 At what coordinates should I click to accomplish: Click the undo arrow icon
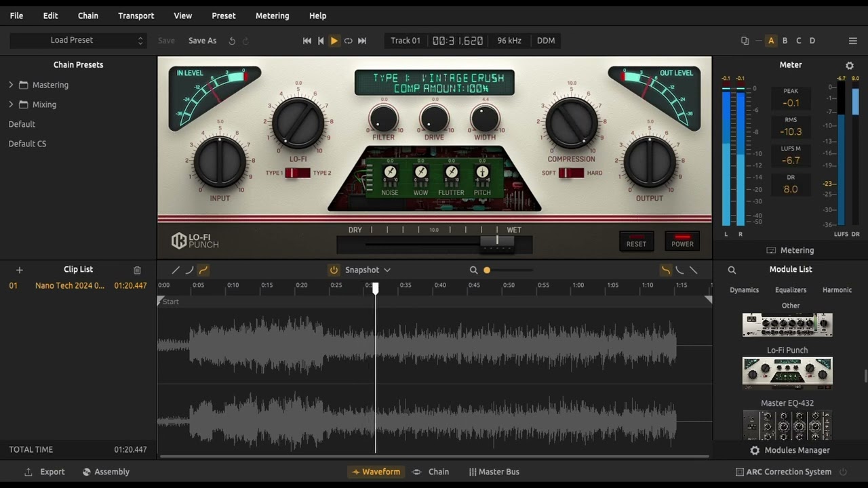[232, 41]
